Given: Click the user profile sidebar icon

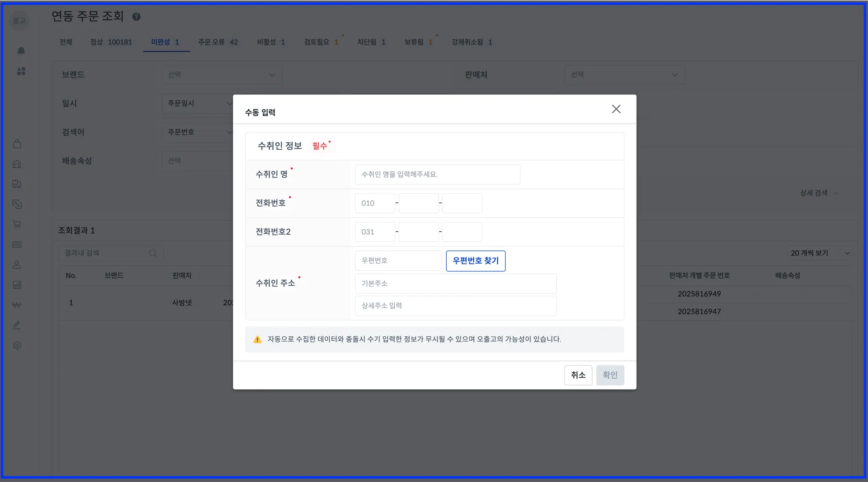Looking at the screenshot, I should tap(17, 265).
